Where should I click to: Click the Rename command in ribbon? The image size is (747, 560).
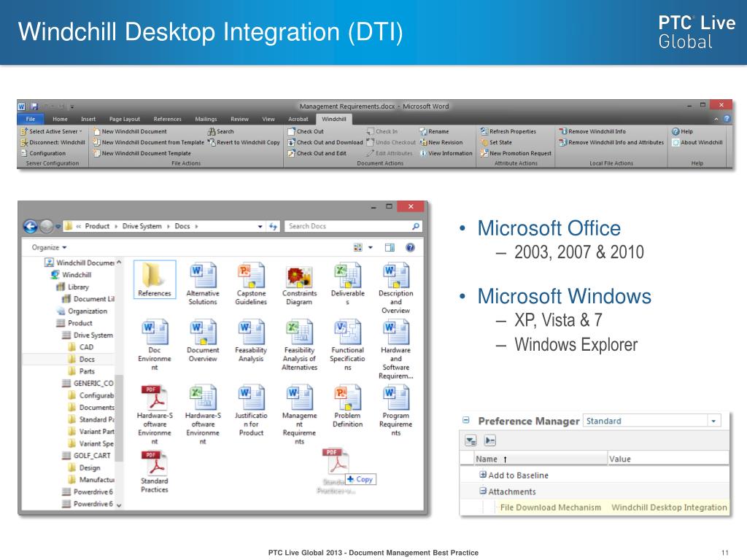tap(434, 131)
